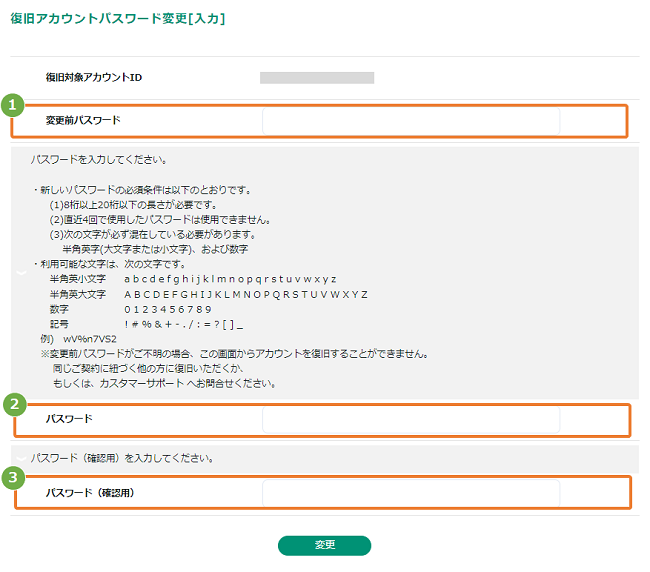Collapse the password rules help chevron
650x572 pixels.
click(x=21, y=272)
